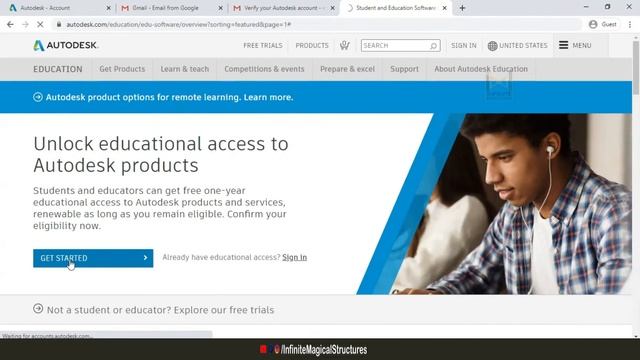Click remote learning Learn more banner link
This screenshot has height=360, width=640.
pyautogui.click(x=268, y=97)
